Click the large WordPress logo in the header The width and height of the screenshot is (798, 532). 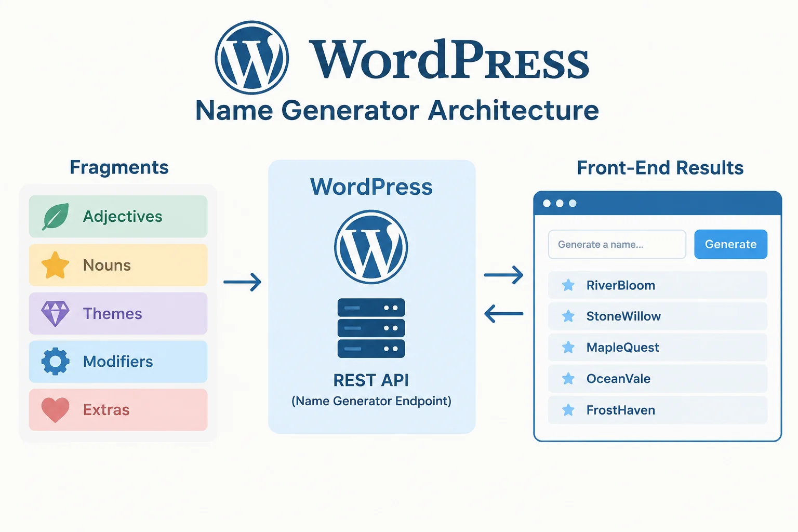click(x=252, y=58)
